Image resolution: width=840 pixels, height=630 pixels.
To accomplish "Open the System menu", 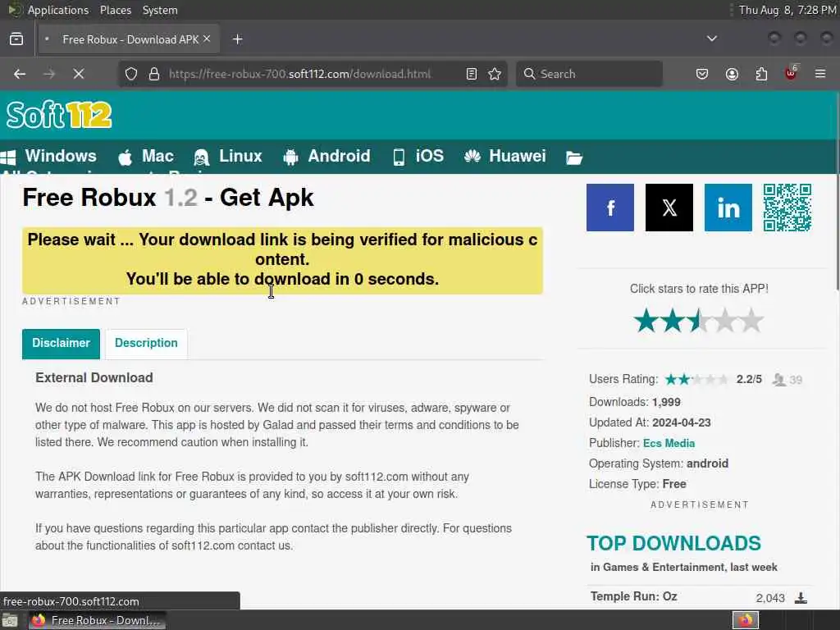I will 160,10.
